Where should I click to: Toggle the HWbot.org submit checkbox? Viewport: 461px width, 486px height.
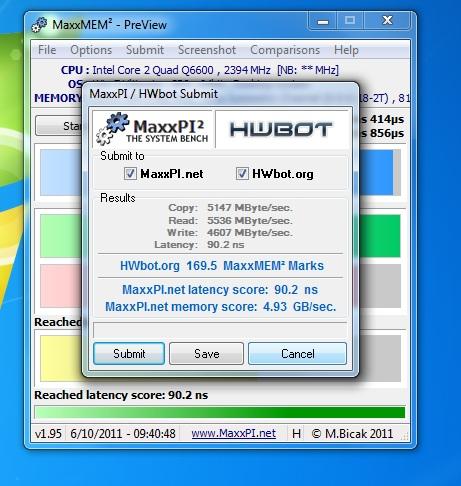coord(242,174)
